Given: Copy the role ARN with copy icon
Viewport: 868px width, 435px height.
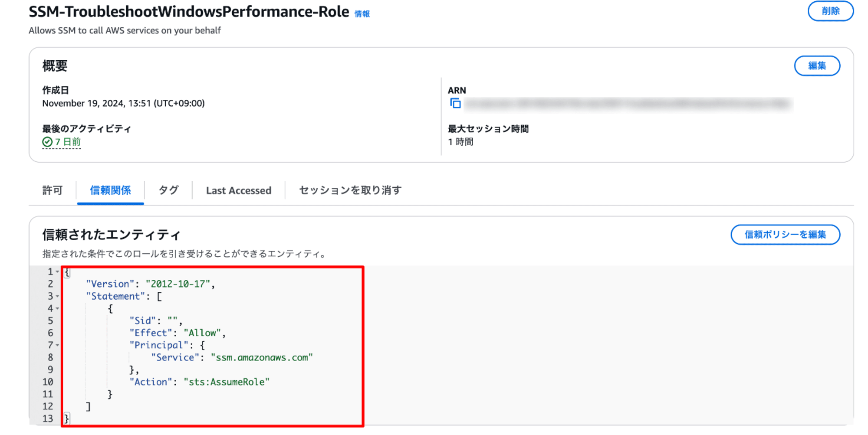Looking at the screenshot, I should (455, 103).
